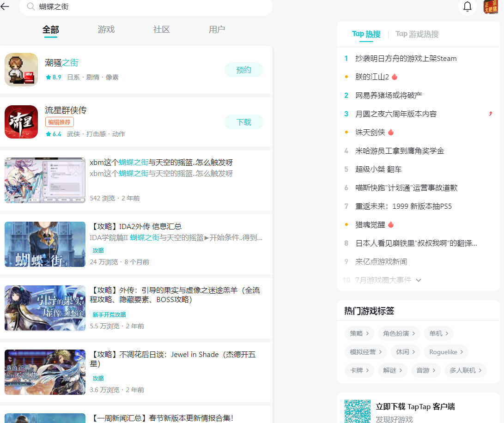Select the 全部 tab
This screenshot has width=504, height=423.
(51, 30)
